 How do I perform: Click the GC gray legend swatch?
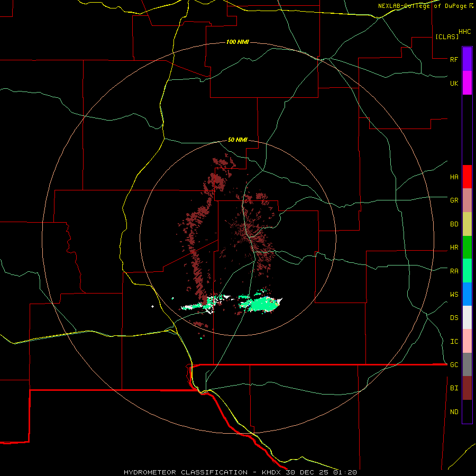coord(467,364)
